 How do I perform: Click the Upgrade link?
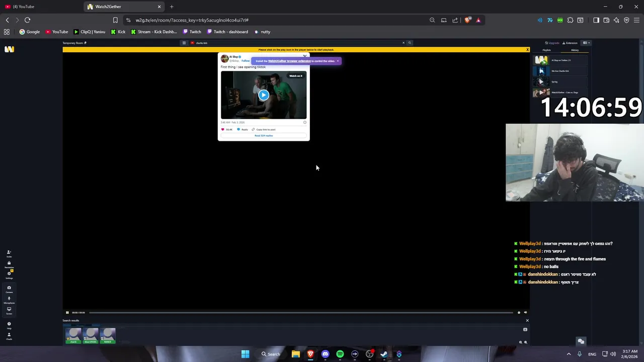click(552, 43)
